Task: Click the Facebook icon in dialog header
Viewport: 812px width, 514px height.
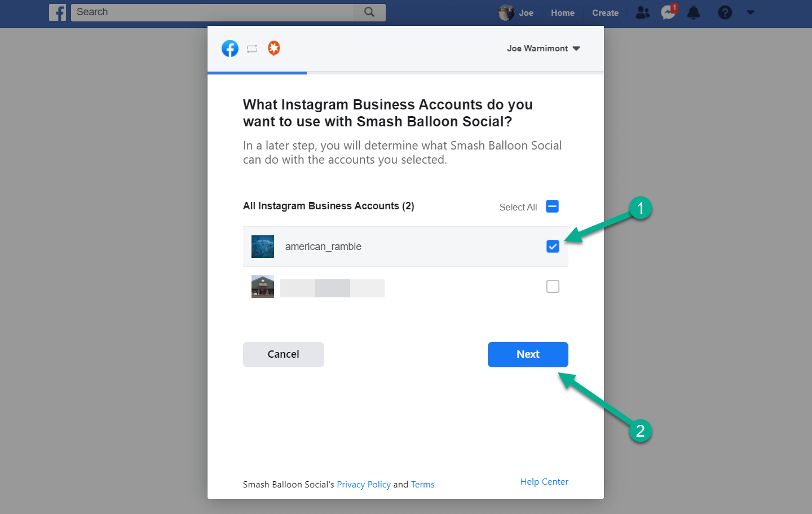Action: tap(230, 49)
